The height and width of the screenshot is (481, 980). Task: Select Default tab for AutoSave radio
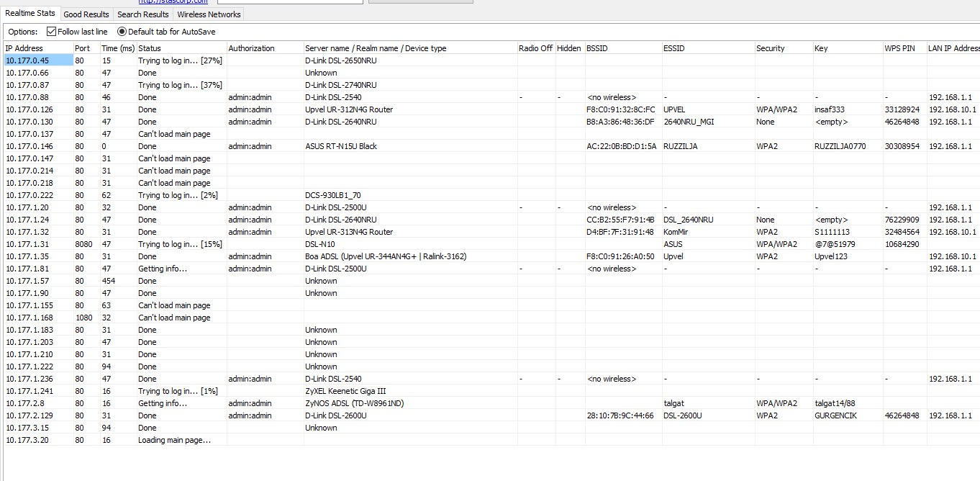click(x=166, y=32)
